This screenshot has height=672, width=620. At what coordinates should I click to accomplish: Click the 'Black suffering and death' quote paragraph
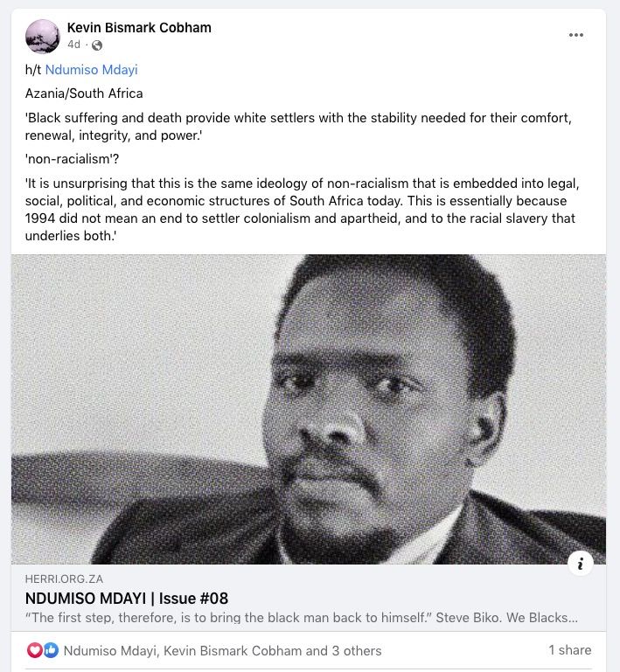point(297,127)
